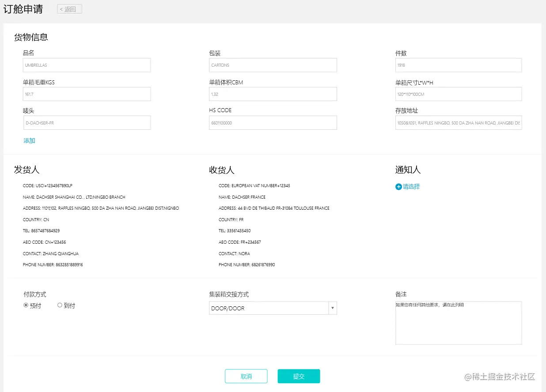Click consignee text TEL: 33561435450
546x392 pixels.
235,231
